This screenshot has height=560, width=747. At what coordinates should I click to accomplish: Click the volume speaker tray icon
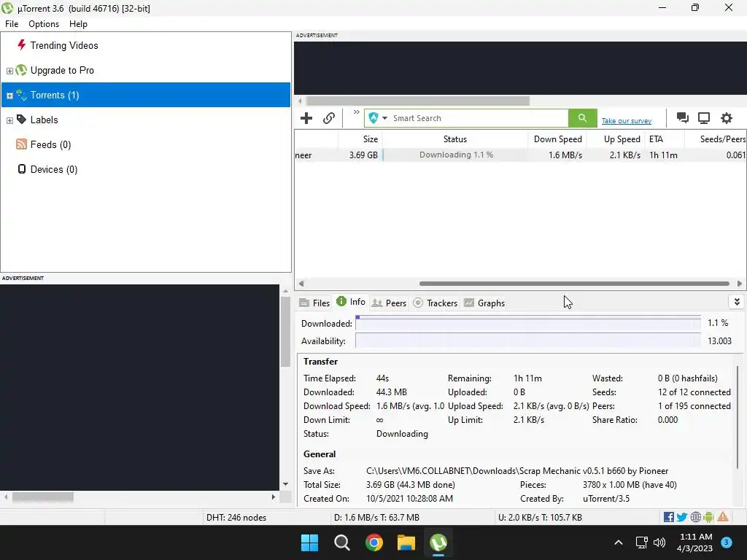point(659,542)
